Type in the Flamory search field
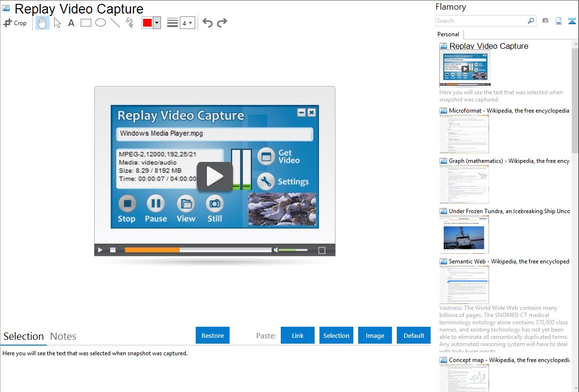This screenshot has width=579, height=392. (481, 21)
